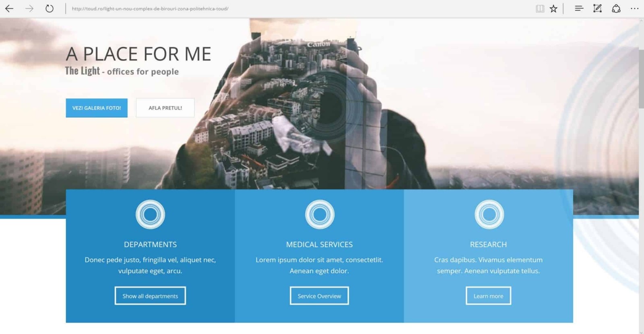Click the AFLA PRETUL! button
This screenshot has height=334, width=644.
coord(165,108)
